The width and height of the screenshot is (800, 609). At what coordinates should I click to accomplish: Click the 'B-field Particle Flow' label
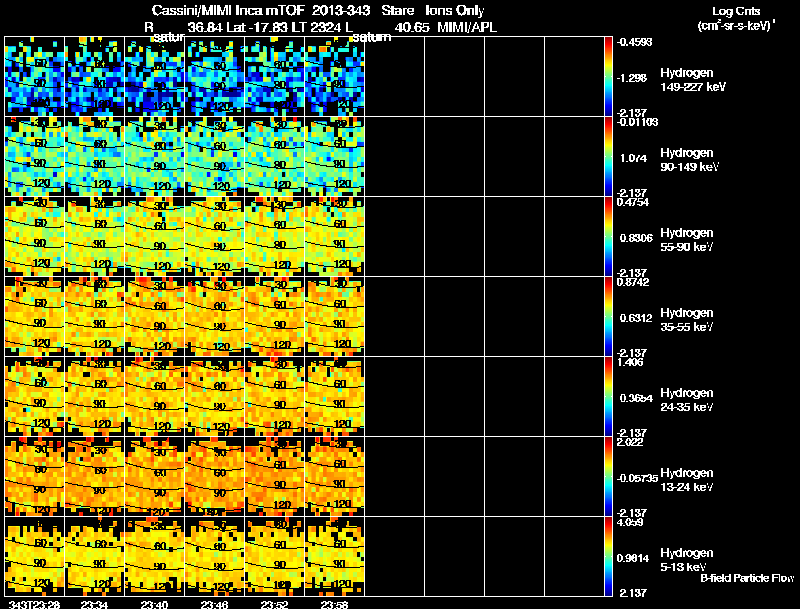click(x=747, y=578)
